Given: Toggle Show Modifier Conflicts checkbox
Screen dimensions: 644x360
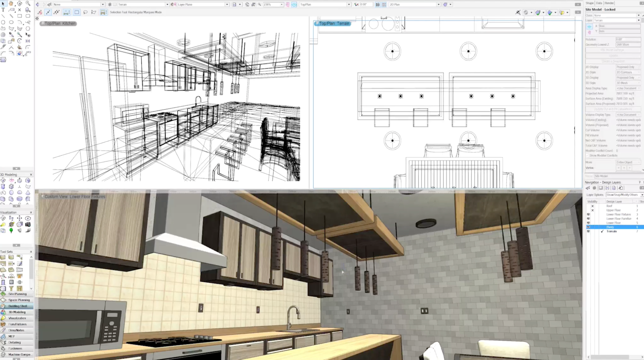Looking at the screenshot, I should point(587,156).
